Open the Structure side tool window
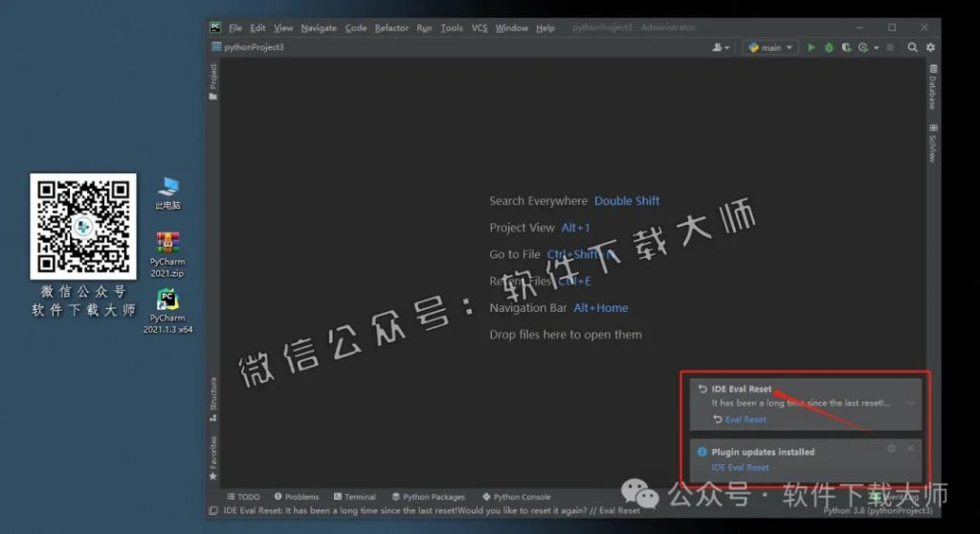980x534 pixels. click(213, 399)
